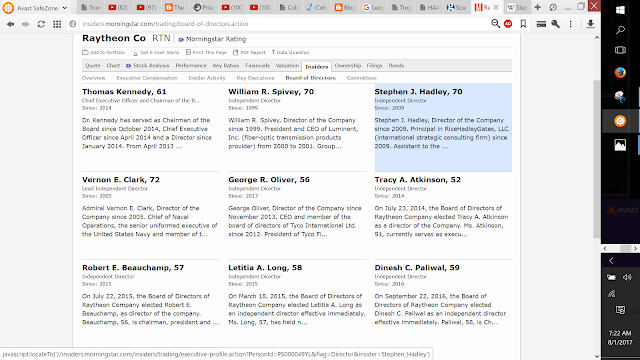Open the Windows Start button
Image resolution: width=640 pixels, height=360 pixels.
(x=620, y=10)
